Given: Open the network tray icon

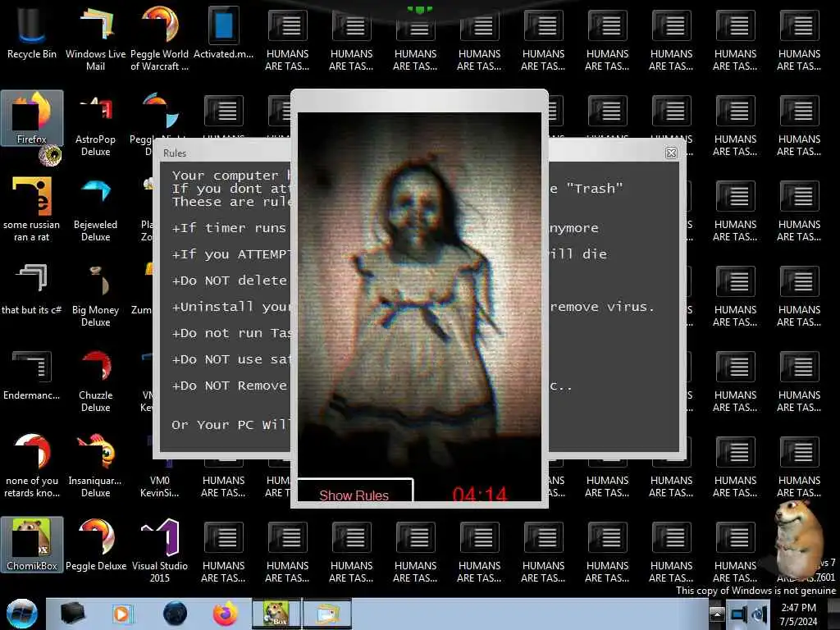Looking at the screenshot, I should pos(738,614).
